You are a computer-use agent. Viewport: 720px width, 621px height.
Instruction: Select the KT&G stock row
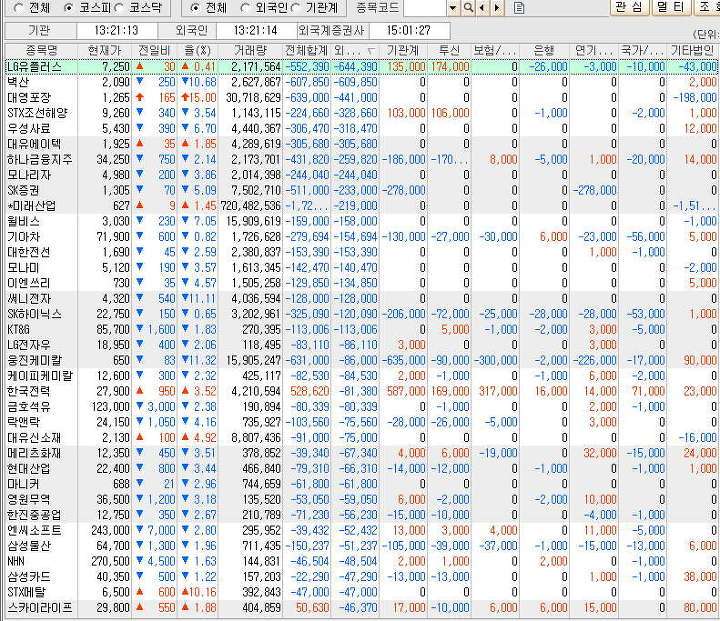pos(361,329)
